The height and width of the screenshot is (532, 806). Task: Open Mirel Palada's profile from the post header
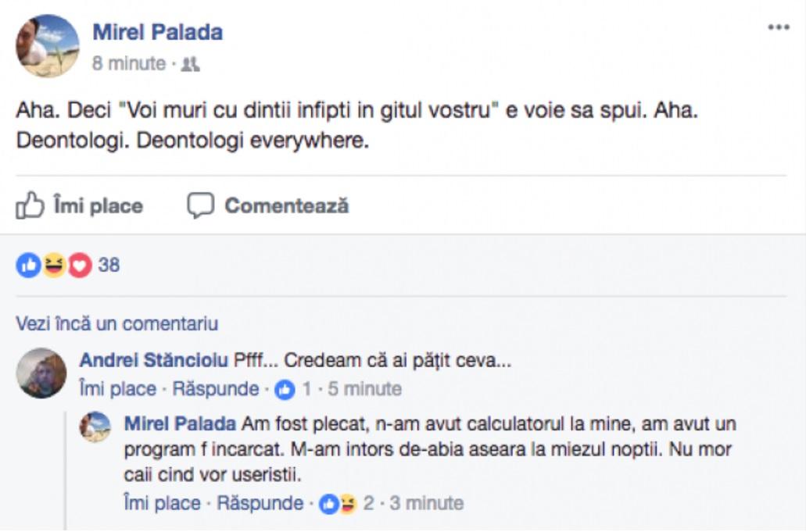tap(157, 32)
